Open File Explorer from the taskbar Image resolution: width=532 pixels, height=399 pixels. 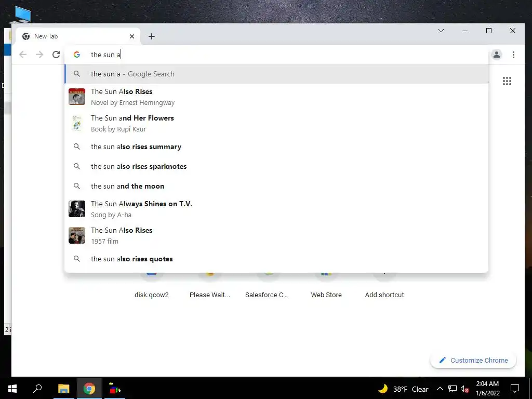click(63, 389)
